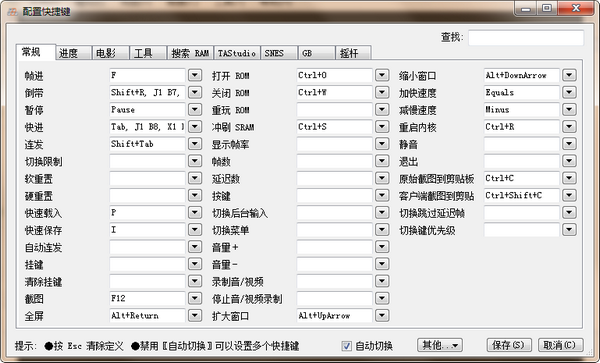
Task: Click the 重启内核 field containing Ctrl+R
Action: (x=522, y=127)
